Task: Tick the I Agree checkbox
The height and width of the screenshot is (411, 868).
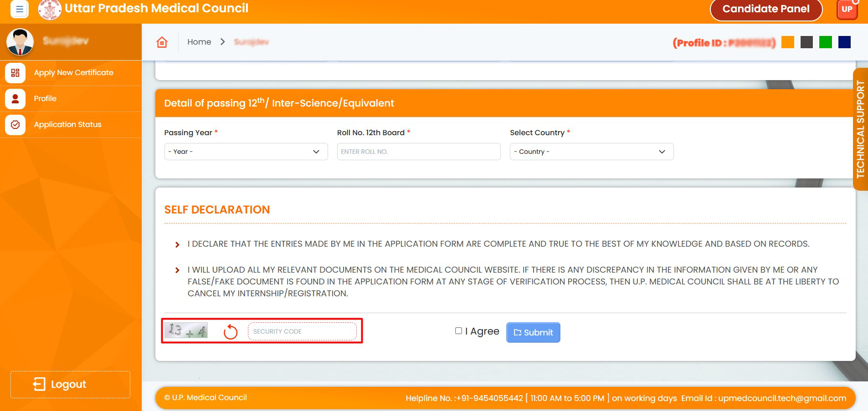Action: [458, 331]
